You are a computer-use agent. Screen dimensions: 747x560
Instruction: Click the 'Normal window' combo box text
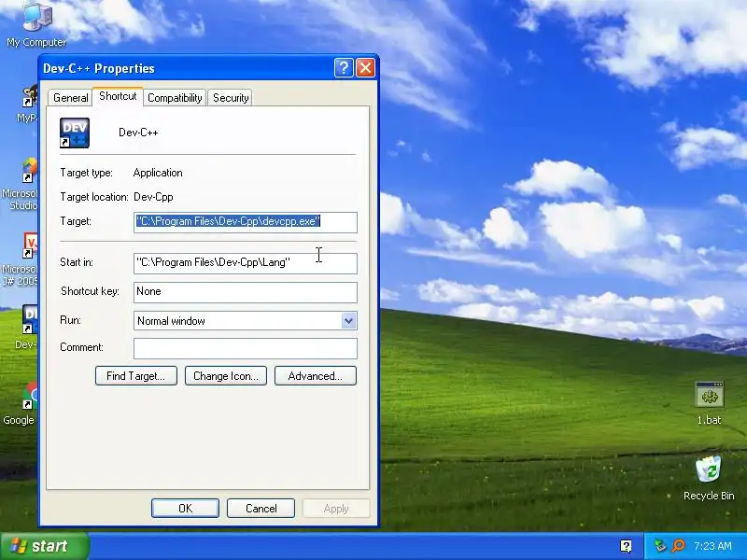171,321
